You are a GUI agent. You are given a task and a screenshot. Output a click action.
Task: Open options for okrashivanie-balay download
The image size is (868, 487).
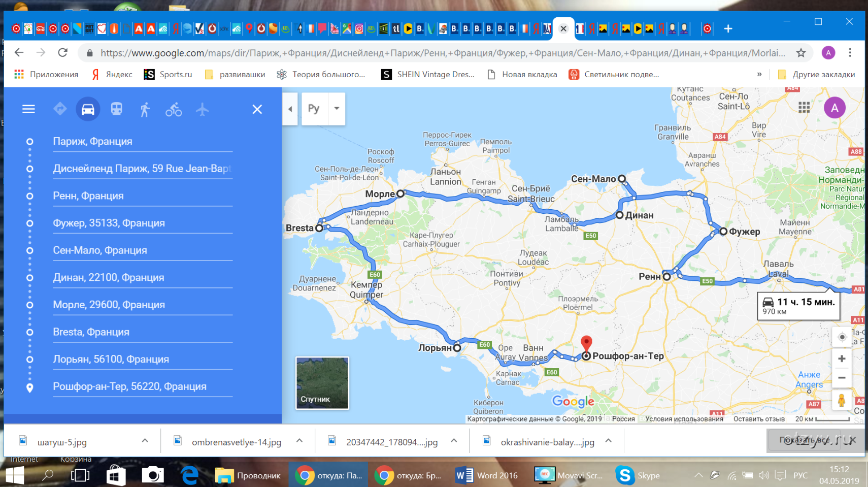[609, 441]
